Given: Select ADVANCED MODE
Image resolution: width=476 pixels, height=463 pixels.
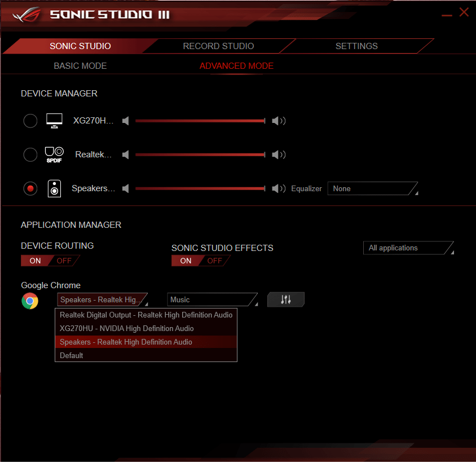Looking at the screenshot, I should tap(236, 66).
